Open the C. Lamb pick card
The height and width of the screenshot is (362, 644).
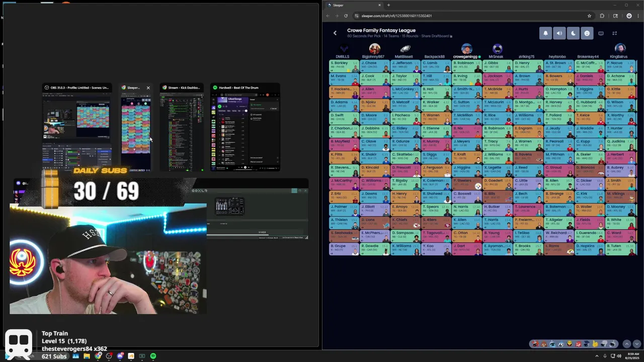(436, 65)
